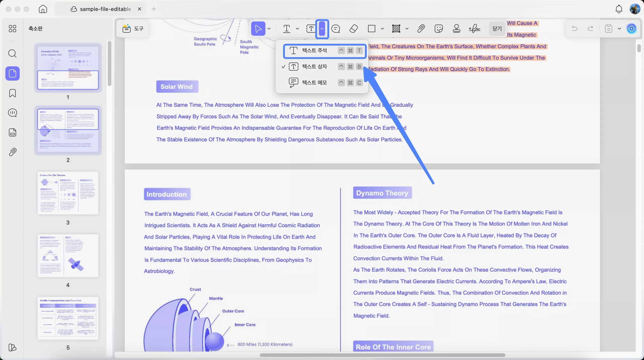Viewport: 644px width, 360px height.
Task: Open the sticker tool
Action: pyautogui.click(x=438, y=29)
